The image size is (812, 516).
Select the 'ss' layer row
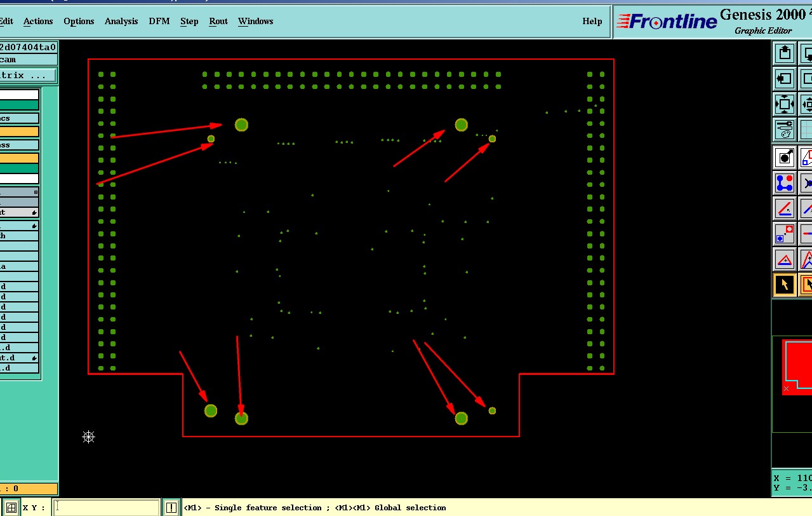pos(19,145)
